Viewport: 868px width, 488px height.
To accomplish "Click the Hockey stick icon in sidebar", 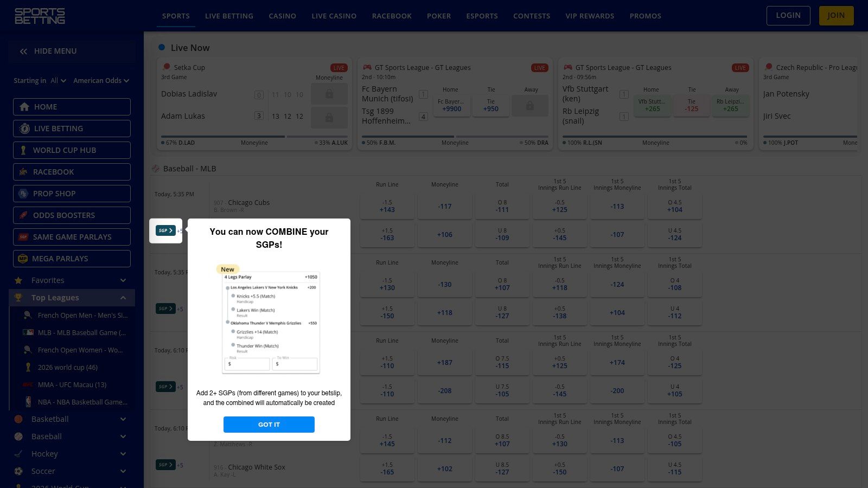I will (18, 454).
